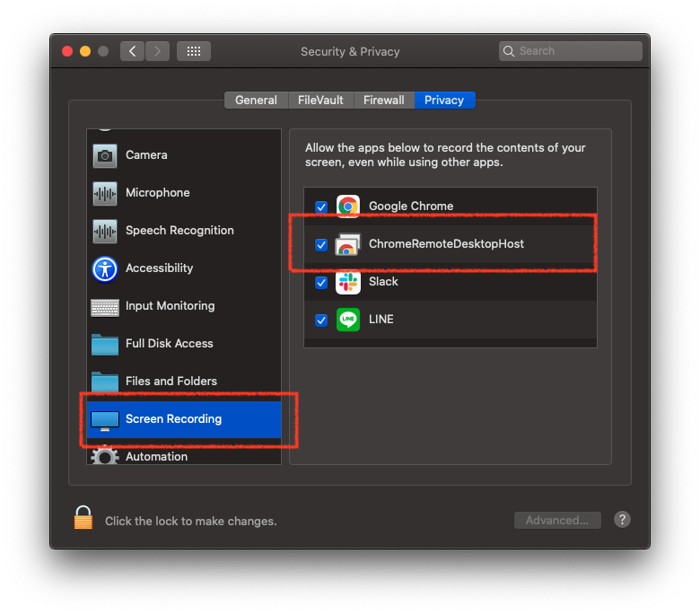Open Speech Recognition privacy settings
Screen dimensions: 700x615
click(179, 231)
